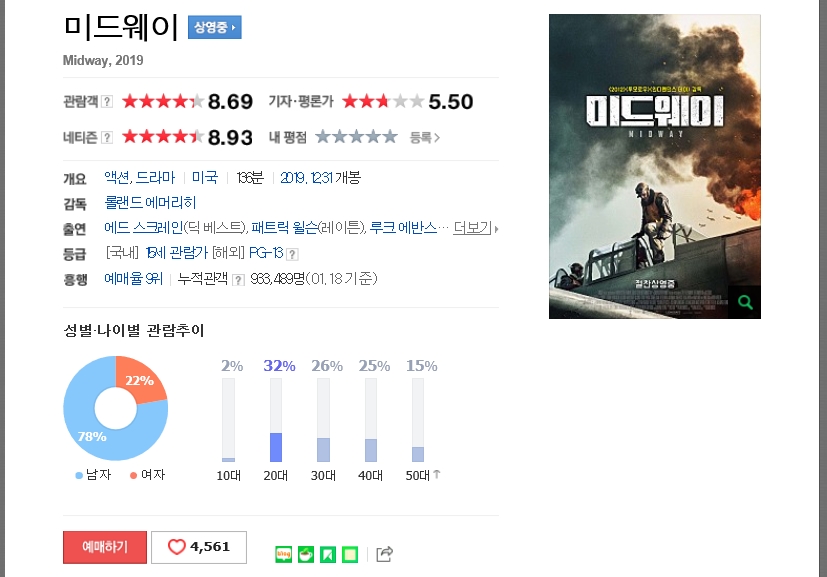Open the external share arrow icon
Viewport: 827px width, 577px height.
coord(384,554)
